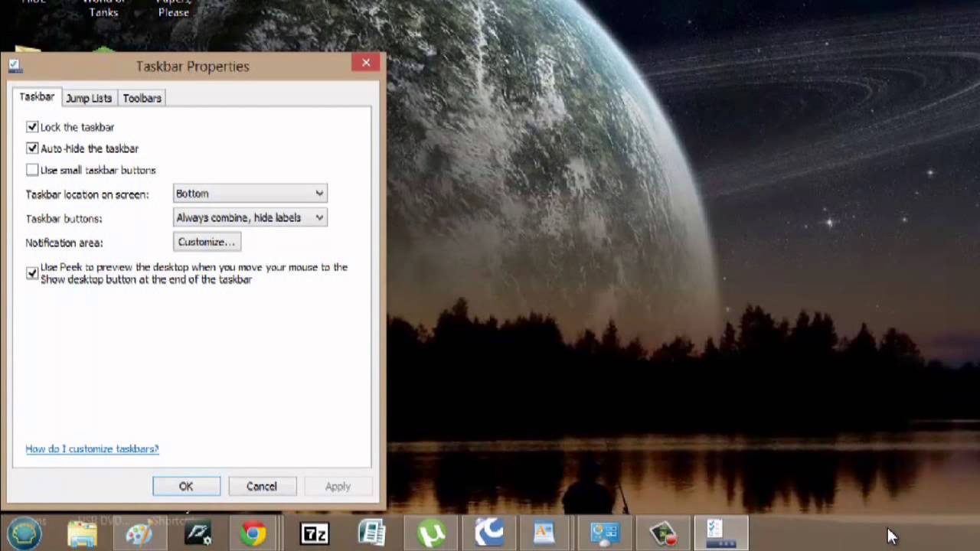
Task: Open File Explorer from the taskbar
Action: [x=82, y=533]
